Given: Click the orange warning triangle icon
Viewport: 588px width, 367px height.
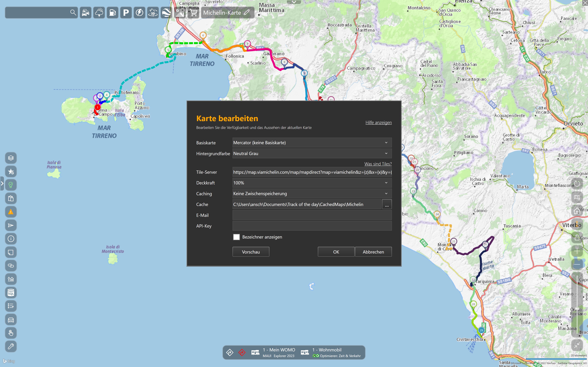Looking at the screenshot, I should coord(11,212).
